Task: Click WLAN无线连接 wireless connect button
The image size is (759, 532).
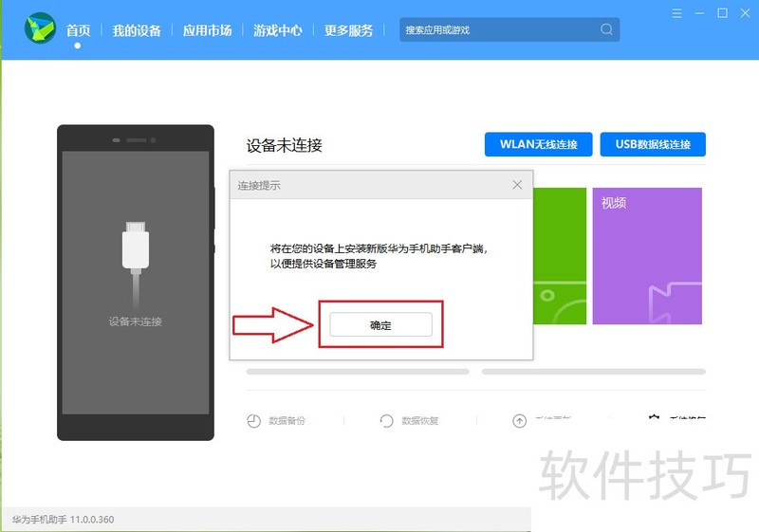Action: point(538,145)
